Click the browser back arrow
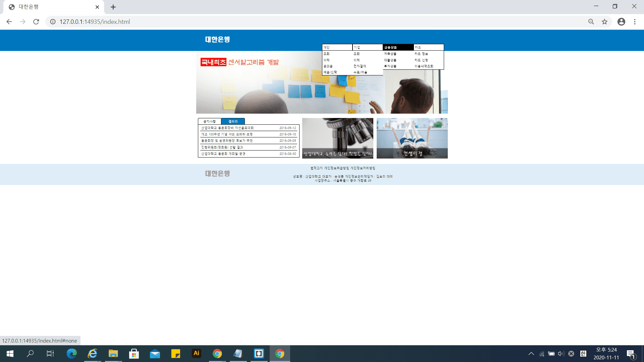The image size is (644, 362). point(9,22)
